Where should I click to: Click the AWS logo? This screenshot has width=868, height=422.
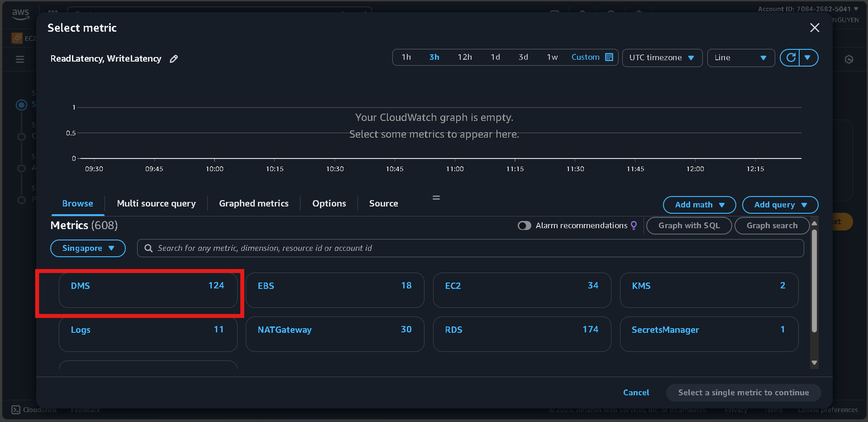point(20,14)
